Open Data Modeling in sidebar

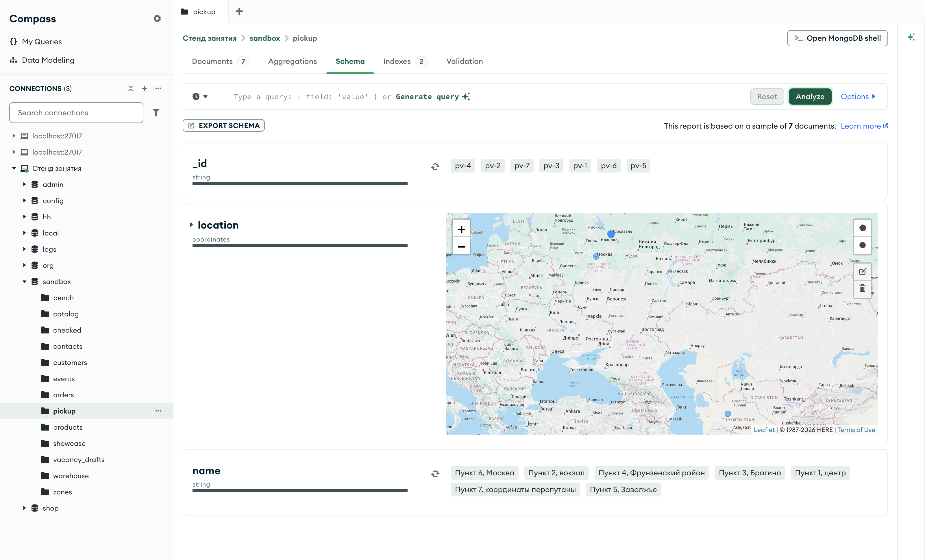pyautogui.click(x=42, y=60)
